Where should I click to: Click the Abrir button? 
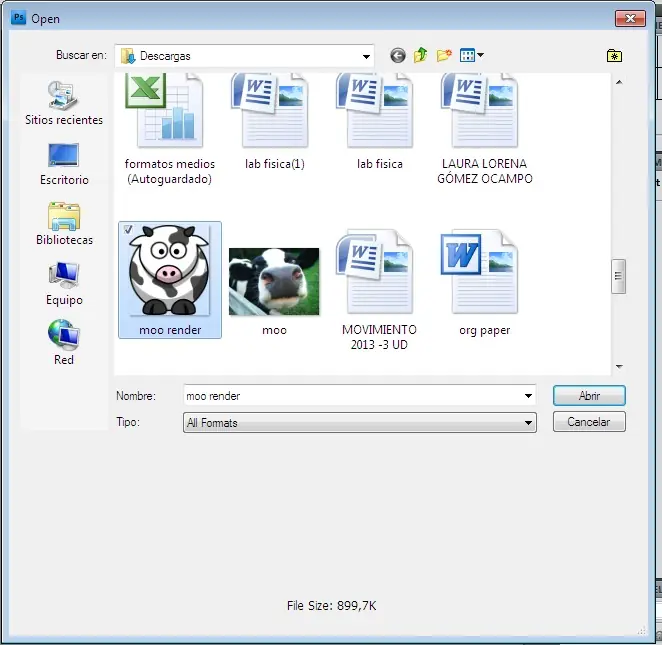[589, 396]
